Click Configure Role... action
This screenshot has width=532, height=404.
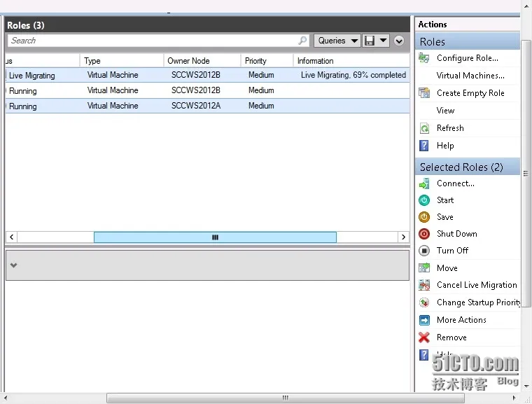(x=467, y=58)
